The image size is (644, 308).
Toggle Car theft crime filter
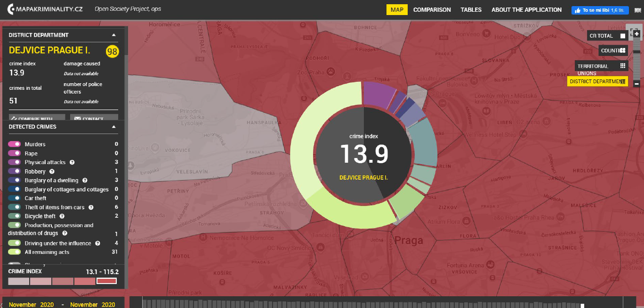14,198
